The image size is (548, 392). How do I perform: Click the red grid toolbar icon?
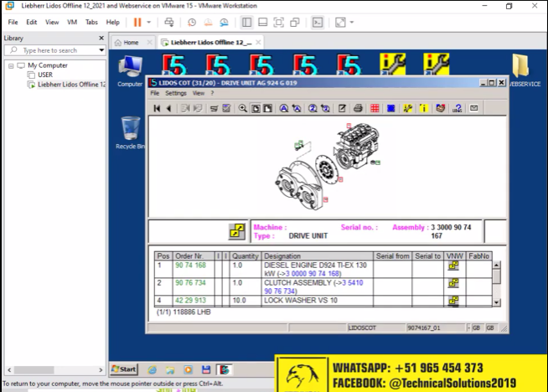click(x=375, y=108)
